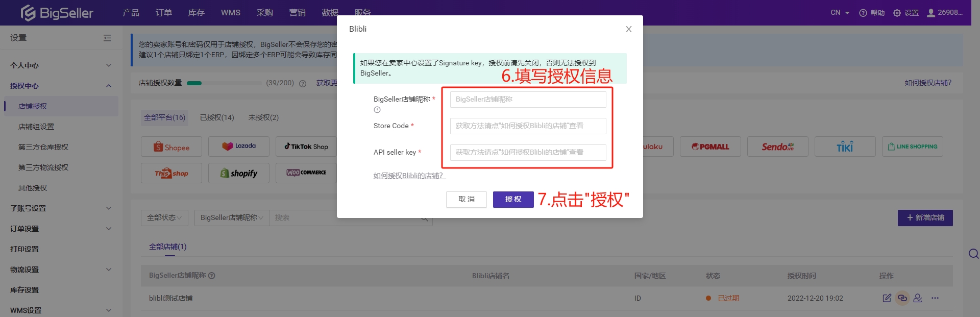Focus the Store Code input field
980x317 pixels.
coord(528,126)
